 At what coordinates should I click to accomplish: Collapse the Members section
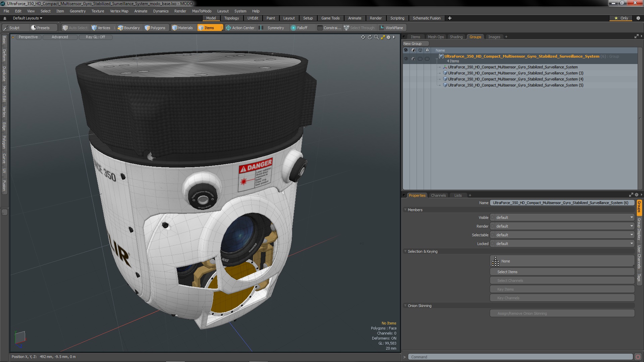point(405,210)
